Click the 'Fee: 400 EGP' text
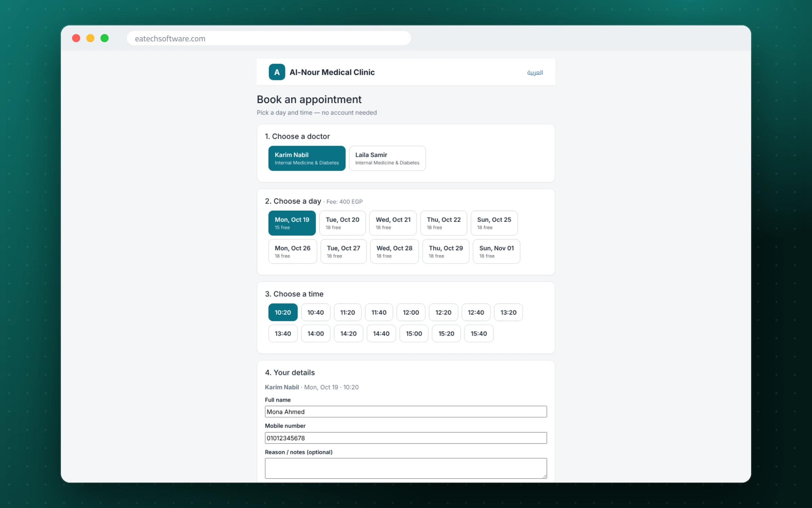 344,202
